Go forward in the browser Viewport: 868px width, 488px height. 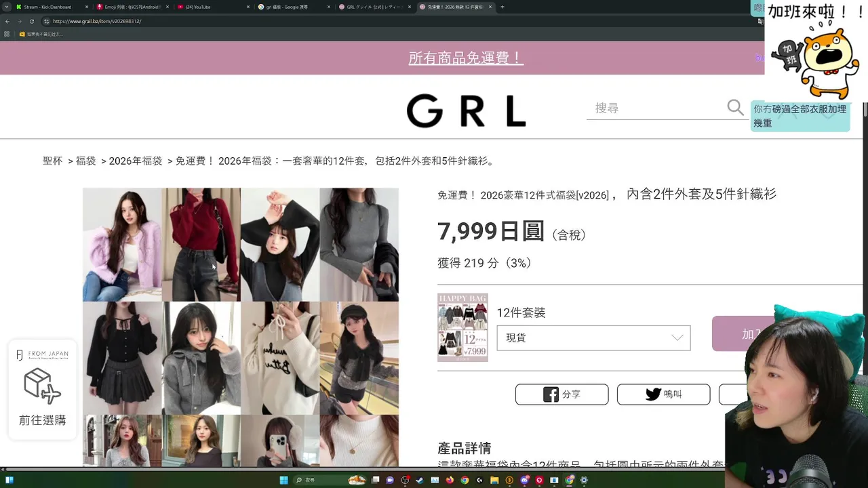tap(20, 21)
